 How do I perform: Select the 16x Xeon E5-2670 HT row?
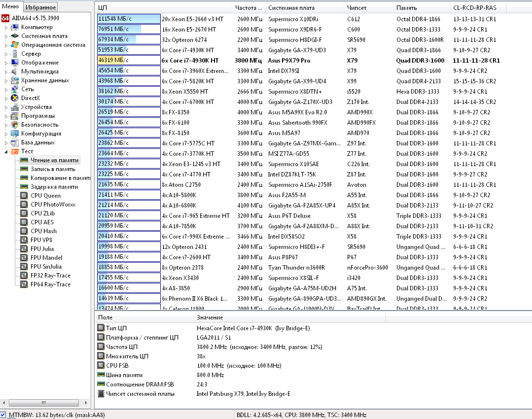point(299,30)
